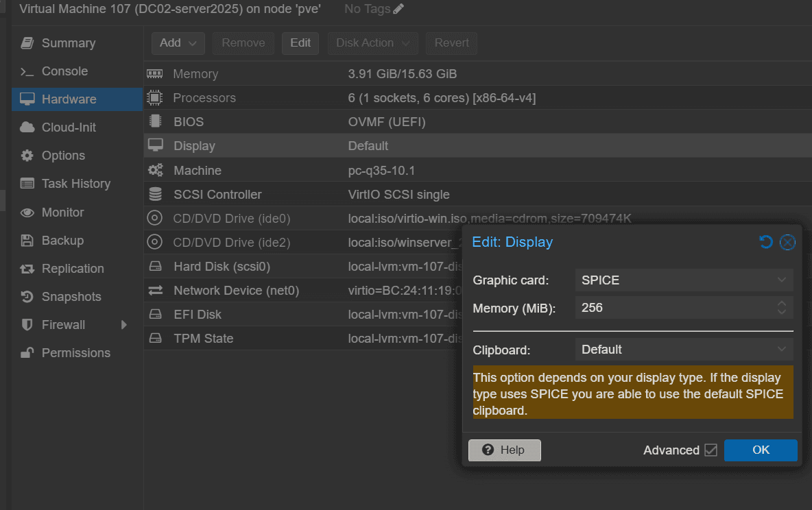This screenshot has height=510, width=812.
Task: Click the Replication arrows icon
Action: click(x=27, y=269)
